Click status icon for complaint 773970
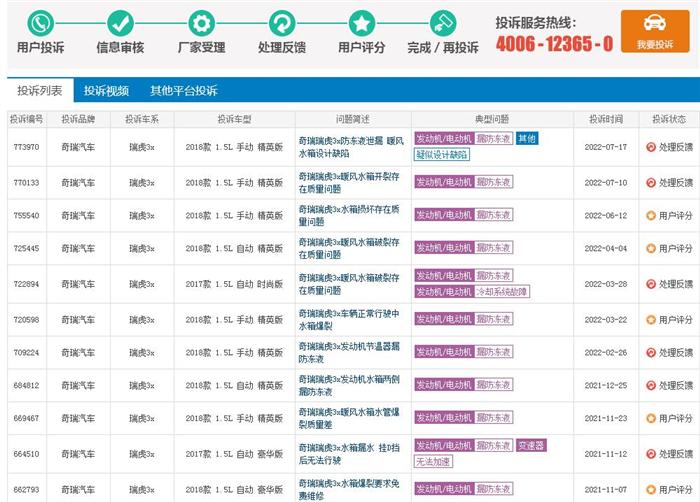 pos(651,147)
